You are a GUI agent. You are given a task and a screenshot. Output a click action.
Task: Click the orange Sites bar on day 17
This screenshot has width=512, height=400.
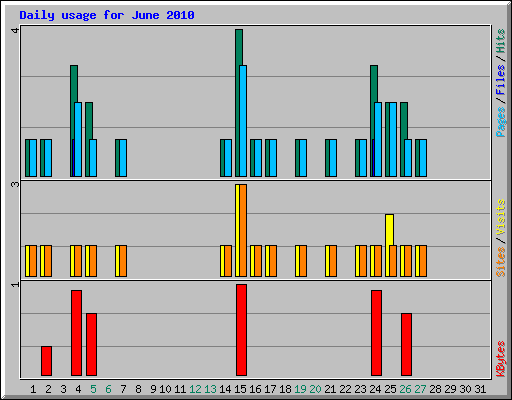pos(273,261)
